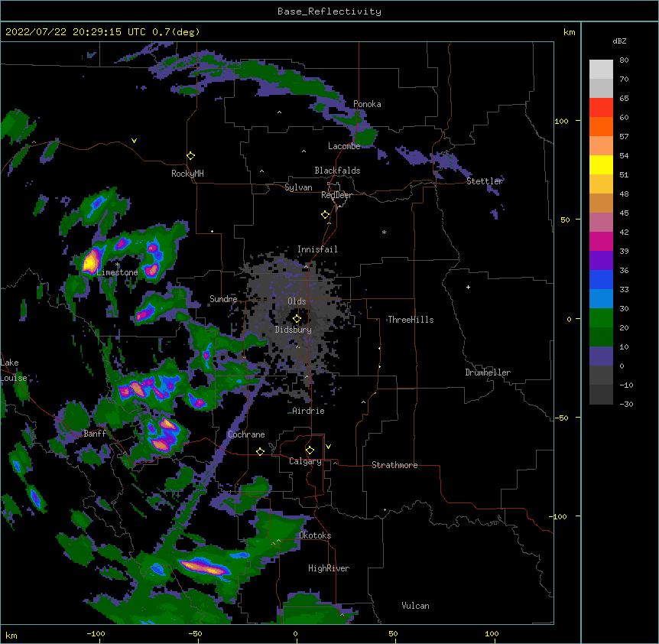Click the Didsbury town label
Viewport: 659px width, 644px height.
294,330
